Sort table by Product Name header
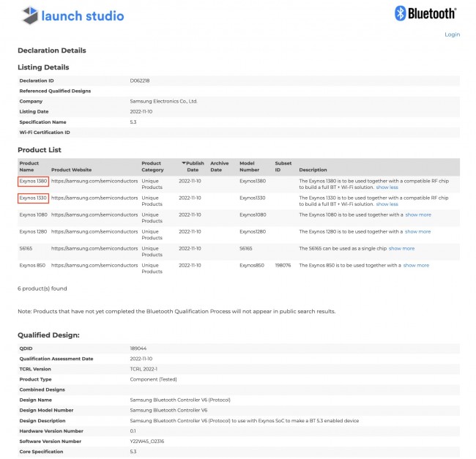 click(29, 166)
